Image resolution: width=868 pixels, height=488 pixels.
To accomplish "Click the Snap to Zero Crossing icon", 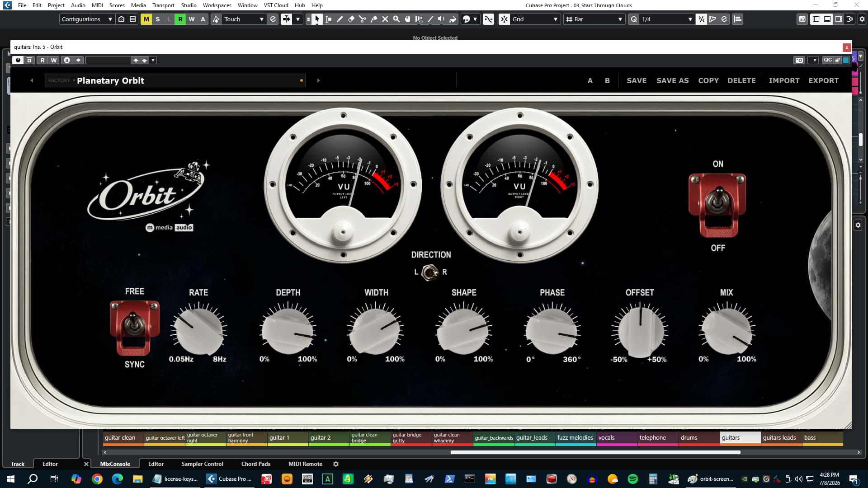I will (489, 19).
